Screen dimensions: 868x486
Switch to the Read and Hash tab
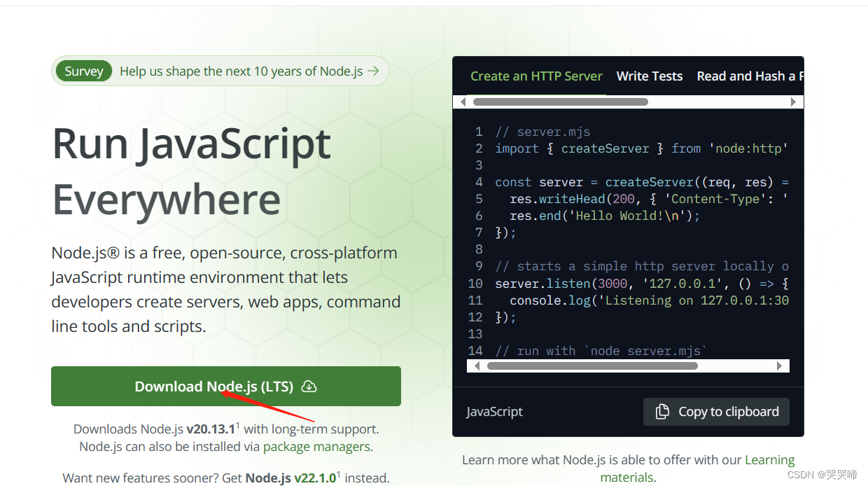click(x=750, y=76)
